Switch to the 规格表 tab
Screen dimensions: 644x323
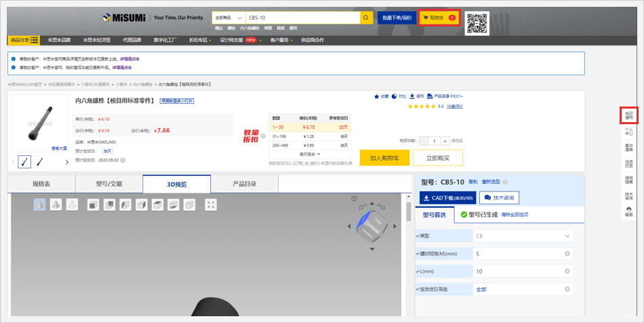click(x=41, y=184)
